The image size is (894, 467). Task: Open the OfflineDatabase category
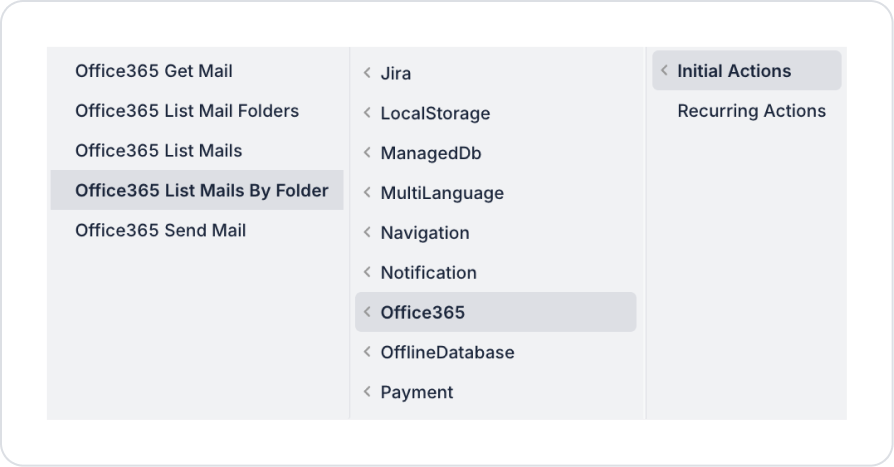click(x=495, y=352)
